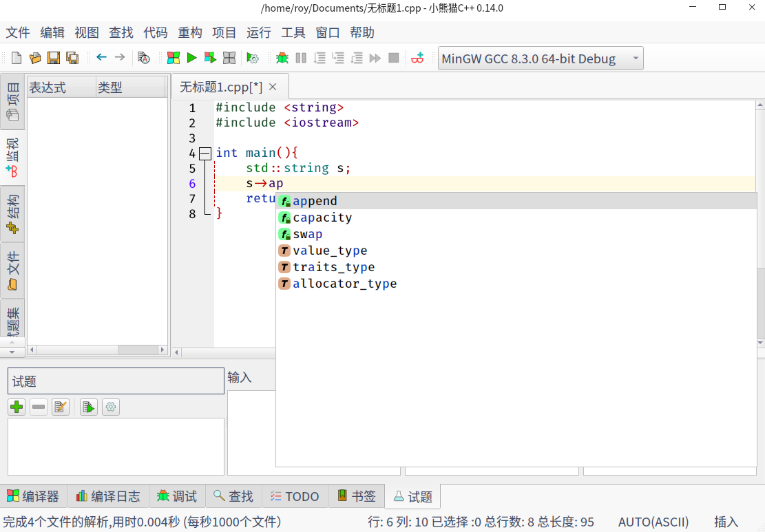765x532 pixels.
Task: Choose append from the completion list
Action: [516, 201]
